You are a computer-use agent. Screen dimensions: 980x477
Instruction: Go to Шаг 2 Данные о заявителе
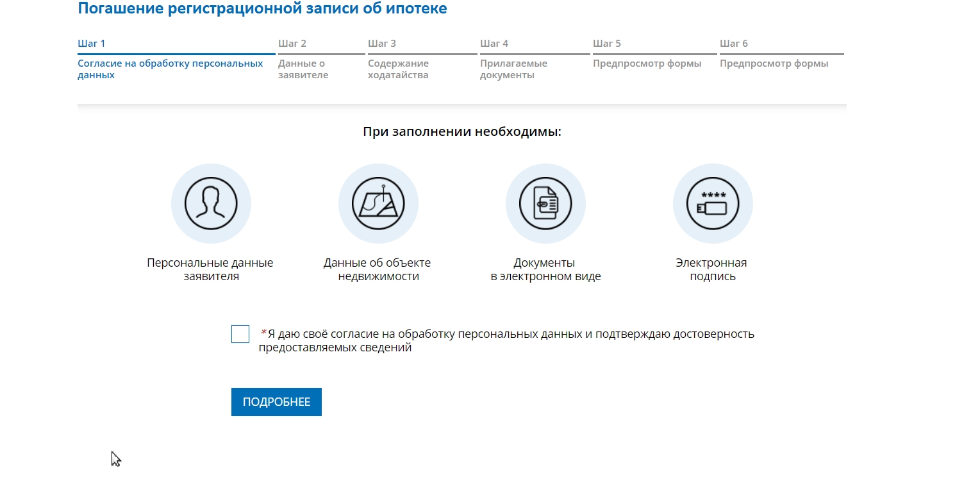[321, 59]
